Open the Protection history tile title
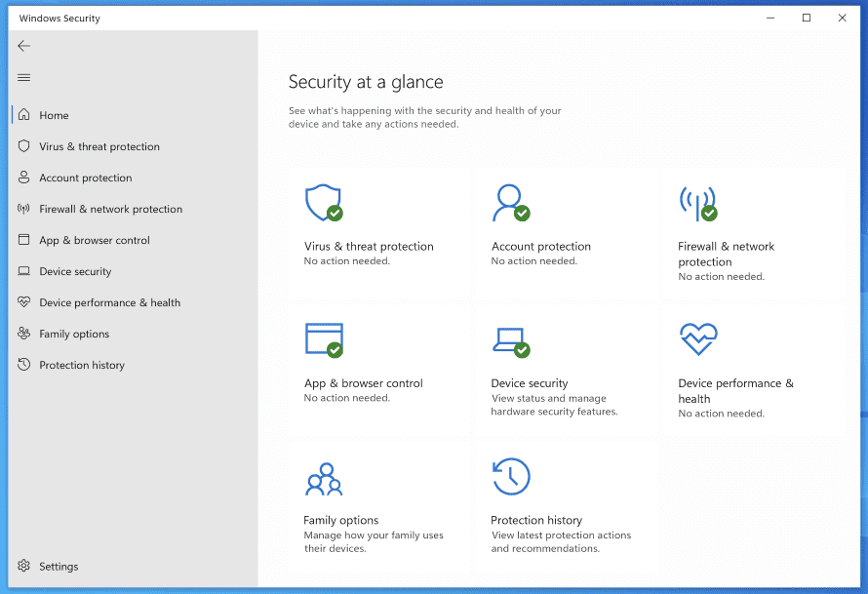 (536, 520)
